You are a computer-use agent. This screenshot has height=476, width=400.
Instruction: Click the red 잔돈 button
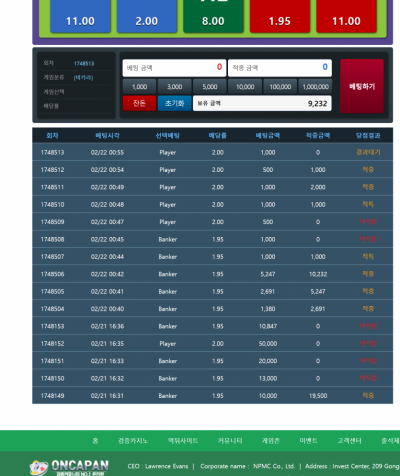coord(139,103)
